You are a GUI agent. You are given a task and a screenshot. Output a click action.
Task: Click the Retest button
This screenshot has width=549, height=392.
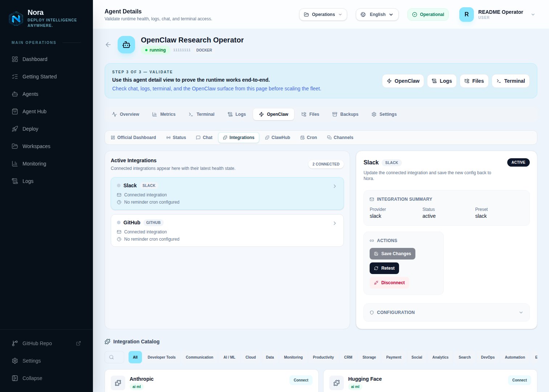point(384,268)
